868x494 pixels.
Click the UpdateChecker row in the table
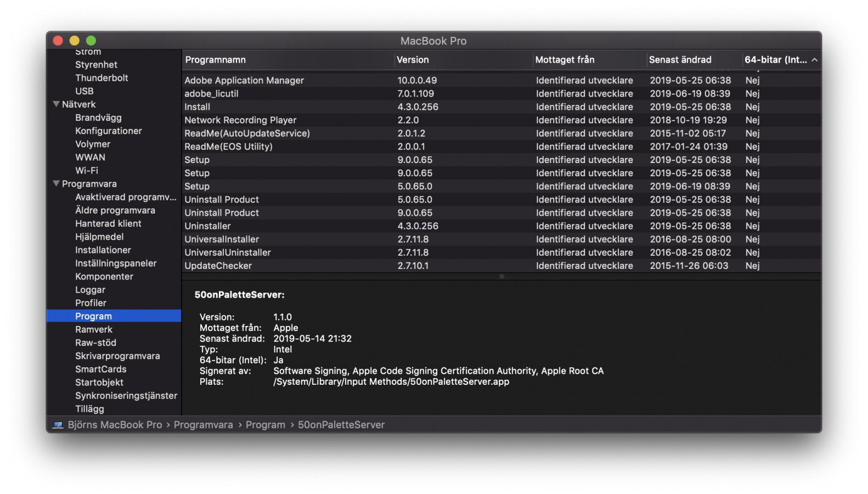[218, 266]
